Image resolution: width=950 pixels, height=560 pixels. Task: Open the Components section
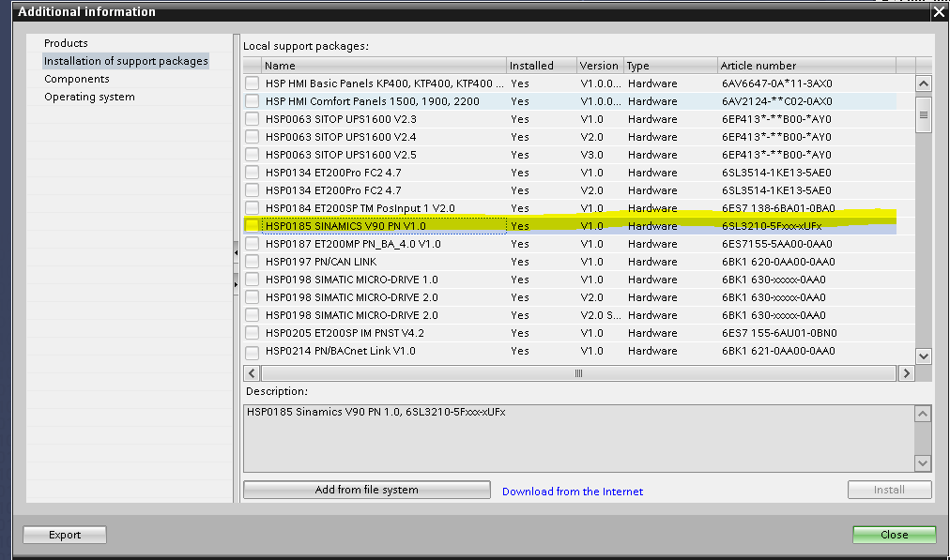coord(77,79)
